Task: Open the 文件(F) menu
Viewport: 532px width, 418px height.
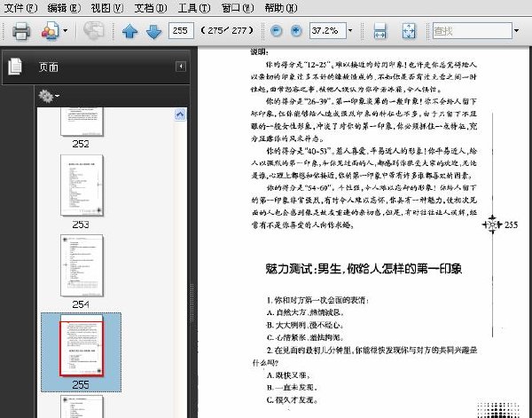Action: tap(21, 7)
